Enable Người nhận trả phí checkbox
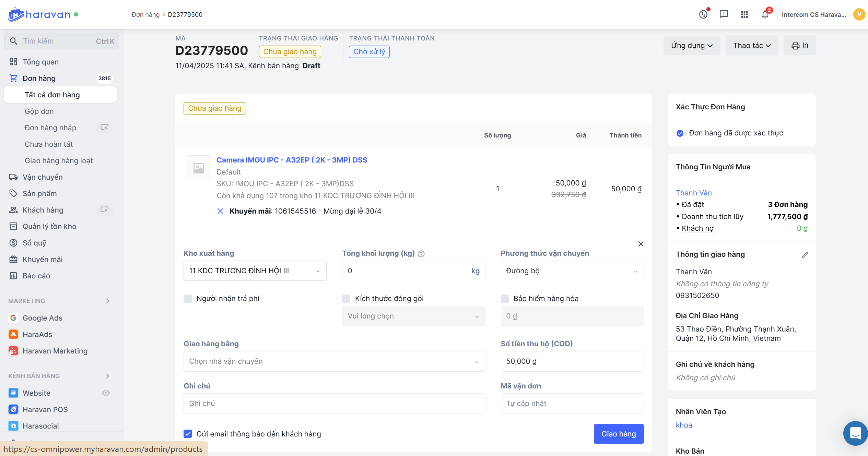Screen dimensions: 868x456 [188, 298]
